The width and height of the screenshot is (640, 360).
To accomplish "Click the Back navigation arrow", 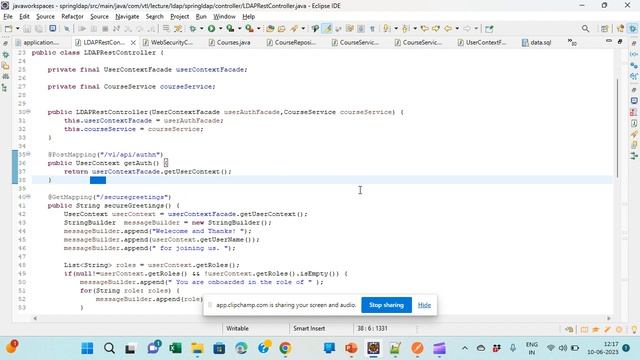I will tap(448, 29).
